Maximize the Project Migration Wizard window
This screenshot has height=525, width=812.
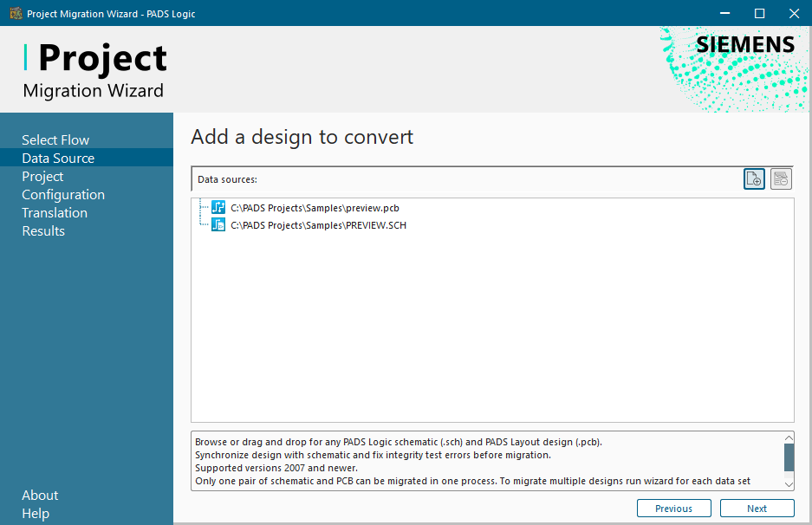pos(759,13)
